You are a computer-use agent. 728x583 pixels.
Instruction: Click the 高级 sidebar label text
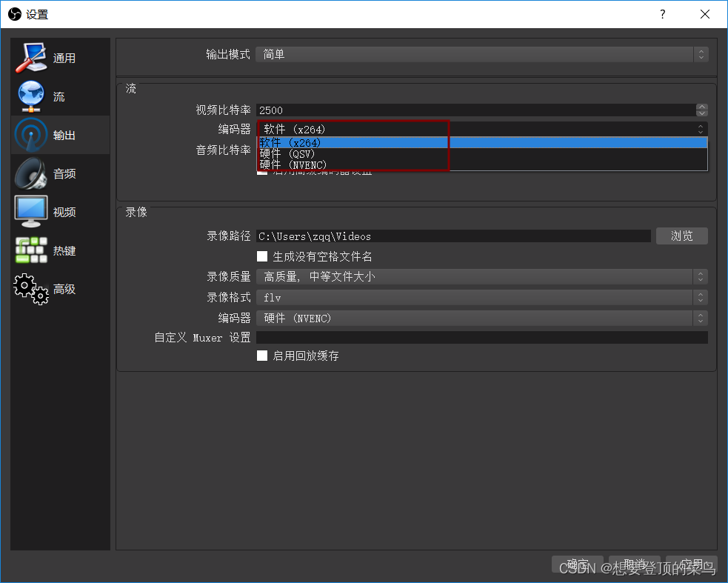[x=64, y=289]
